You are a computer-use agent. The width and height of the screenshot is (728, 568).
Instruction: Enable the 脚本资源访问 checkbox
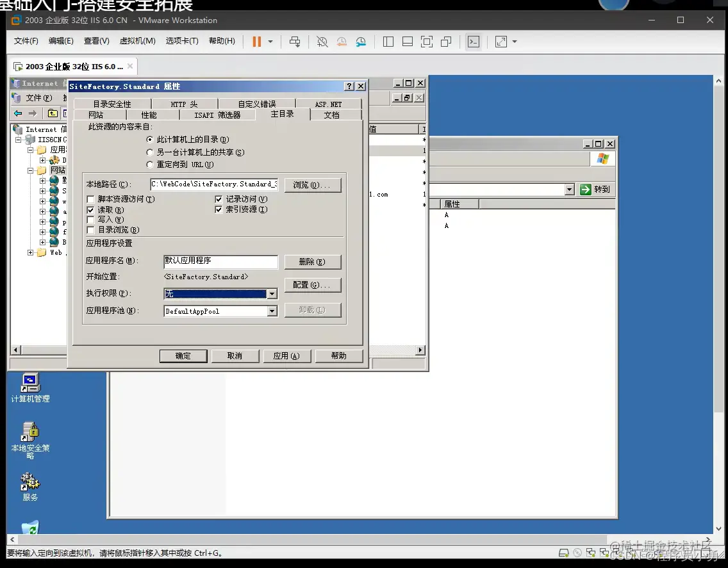90,199
